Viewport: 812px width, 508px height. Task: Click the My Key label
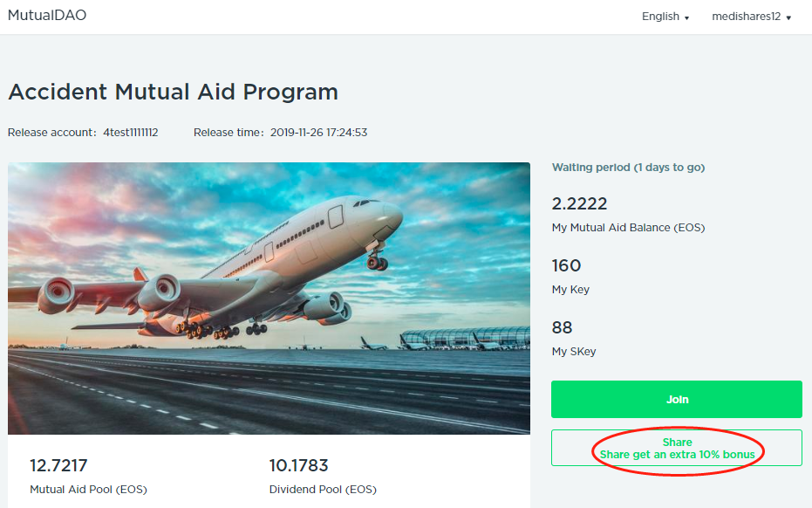coord(570,290)
